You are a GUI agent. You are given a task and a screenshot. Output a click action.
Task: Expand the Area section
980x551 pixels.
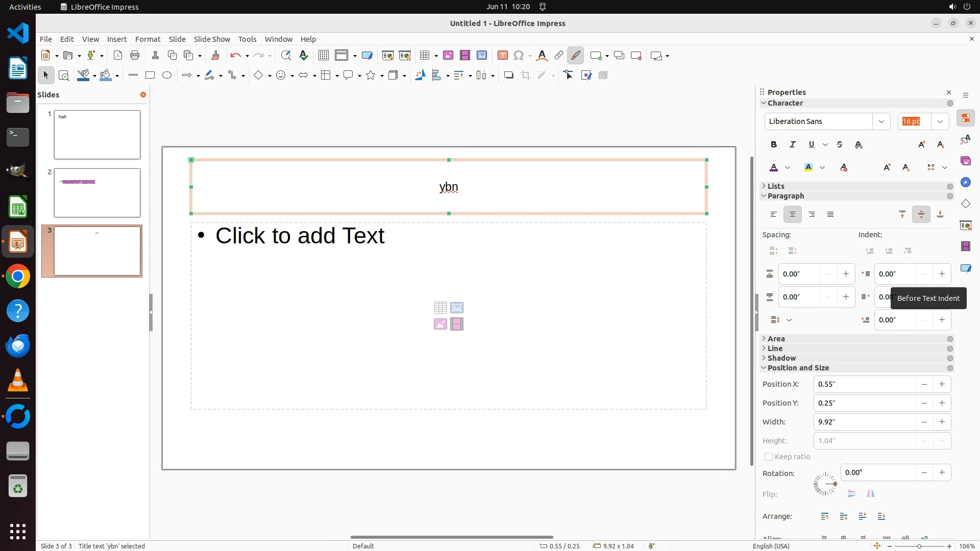776,339
